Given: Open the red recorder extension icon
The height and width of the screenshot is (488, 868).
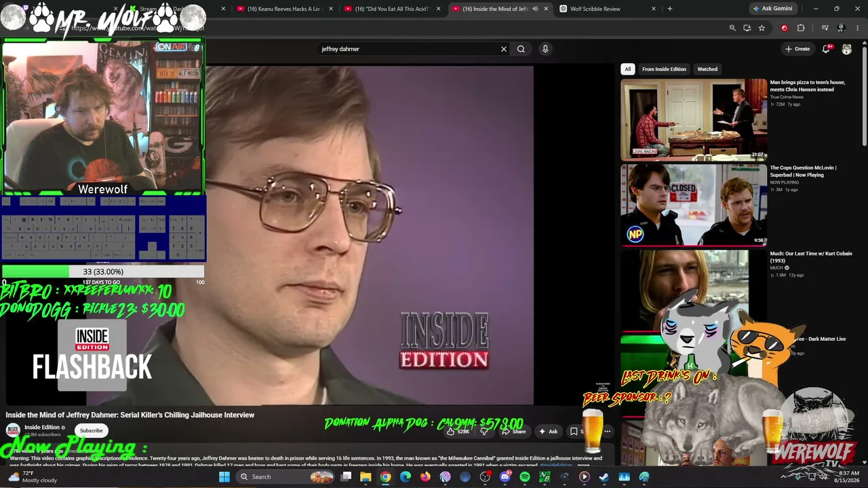Looking at the screenshot, I should [x=785, y=28].
